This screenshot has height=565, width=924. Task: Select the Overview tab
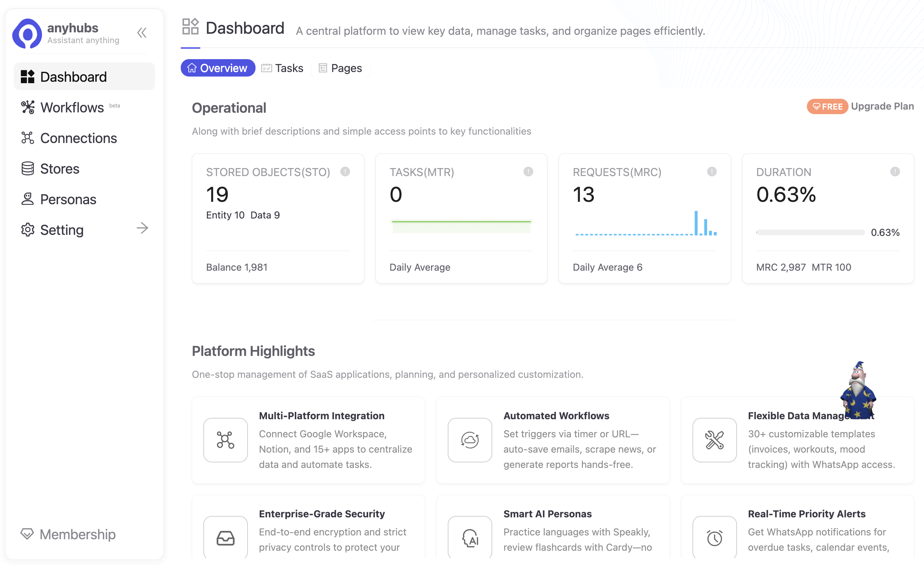[218, 68]
